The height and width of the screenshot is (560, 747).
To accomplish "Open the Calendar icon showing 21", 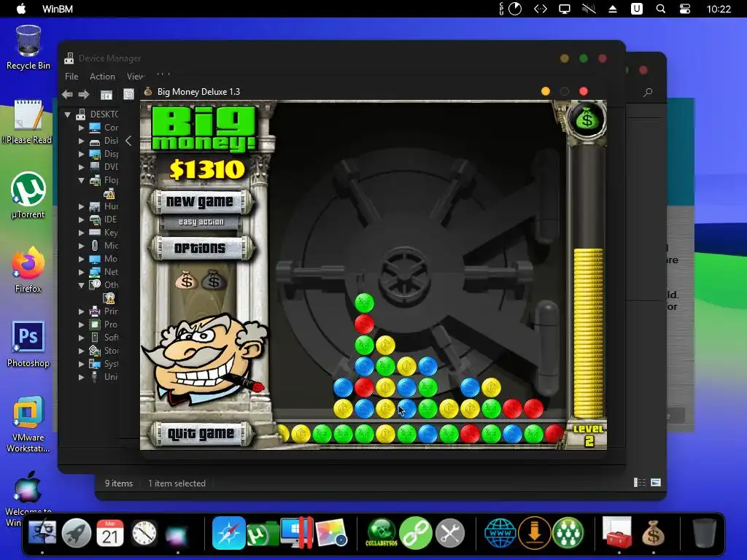I will pos(110,533).
